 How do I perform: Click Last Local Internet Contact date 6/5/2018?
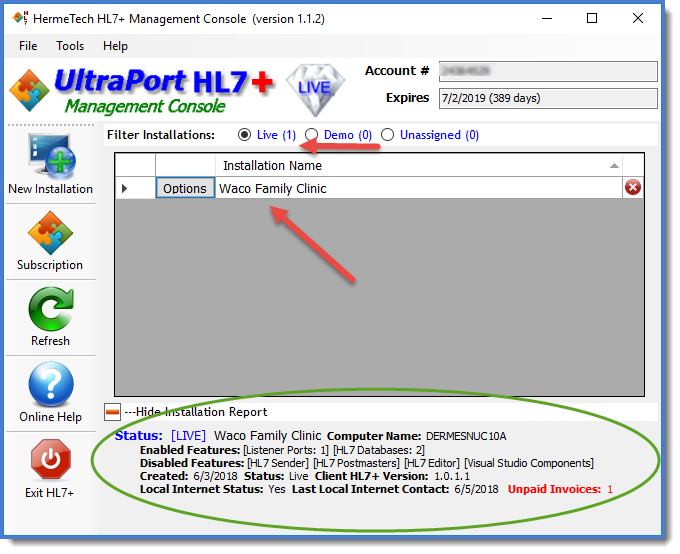(477, 489)
